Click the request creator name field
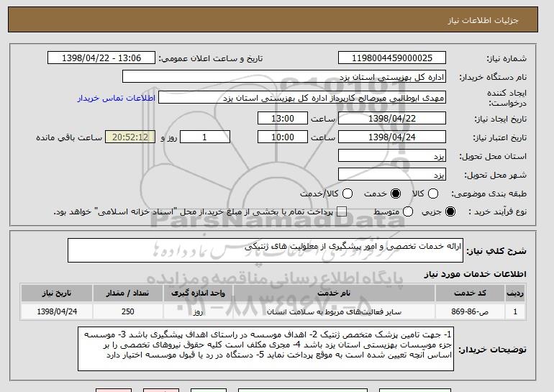 pyautogui.click(x=302, y=98)
